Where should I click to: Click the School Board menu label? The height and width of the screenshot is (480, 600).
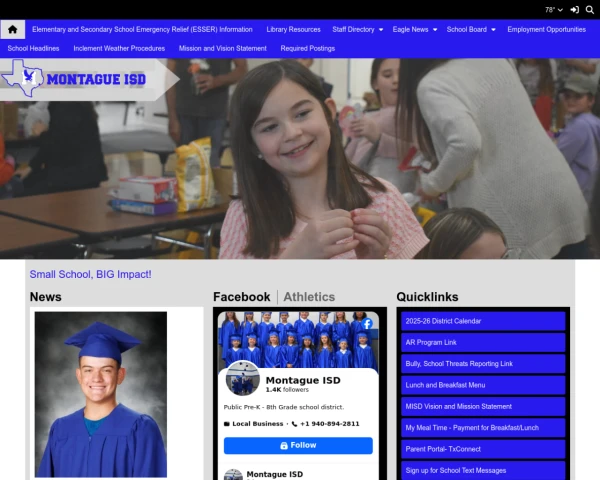tap(466, 29)
